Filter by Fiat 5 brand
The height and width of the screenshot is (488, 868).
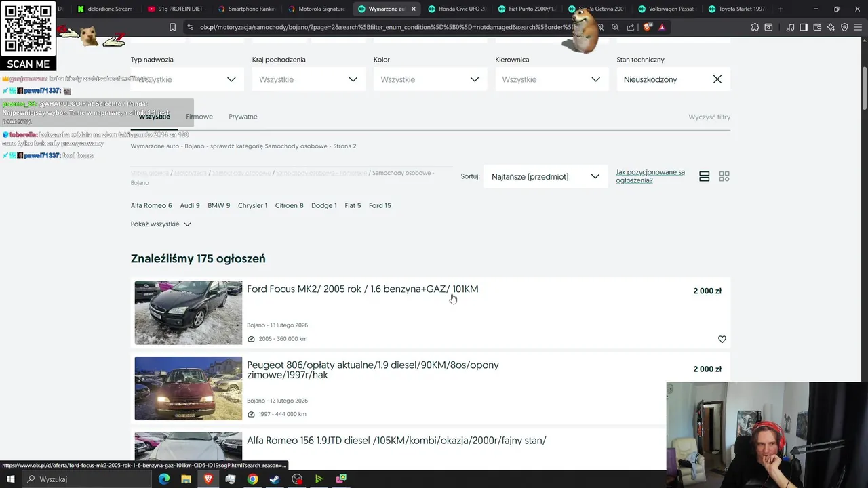tap(353, 205)
